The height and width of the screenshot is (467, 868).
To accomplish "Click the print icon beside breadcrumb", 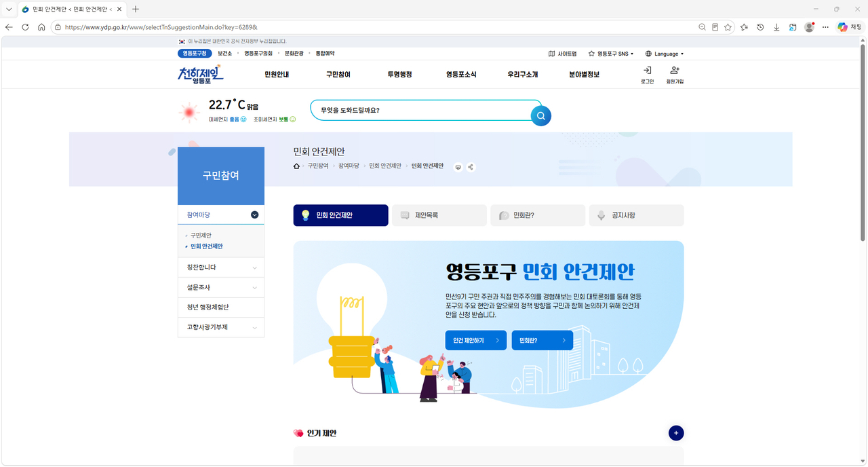I will (x=458, y=167).
